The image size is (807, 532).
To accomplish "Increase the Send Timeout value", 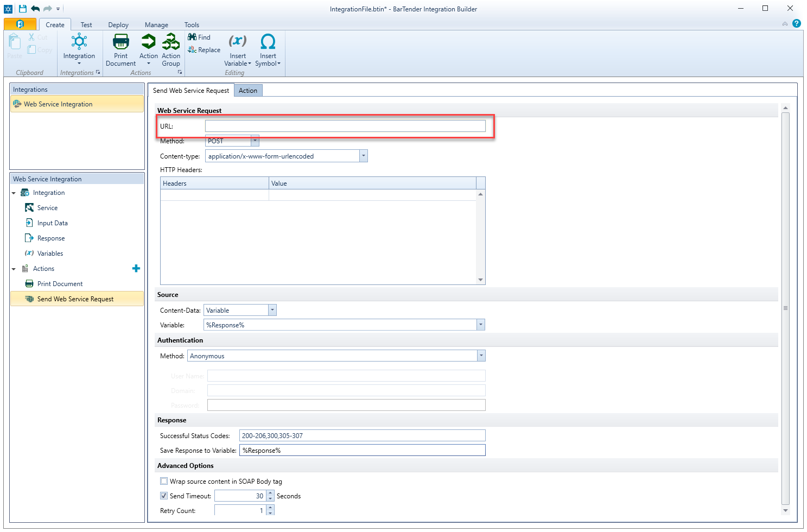I will pos(270,493).
